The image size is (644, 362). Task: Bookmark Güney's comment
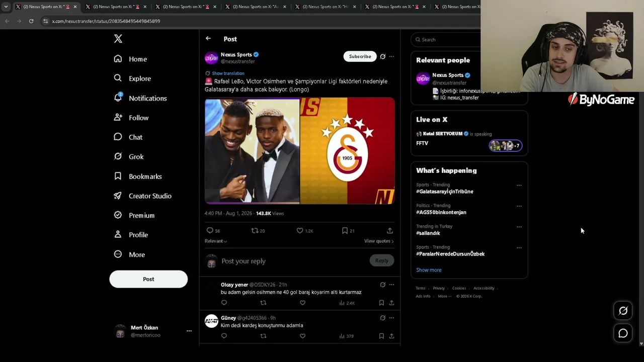[381, 336]
